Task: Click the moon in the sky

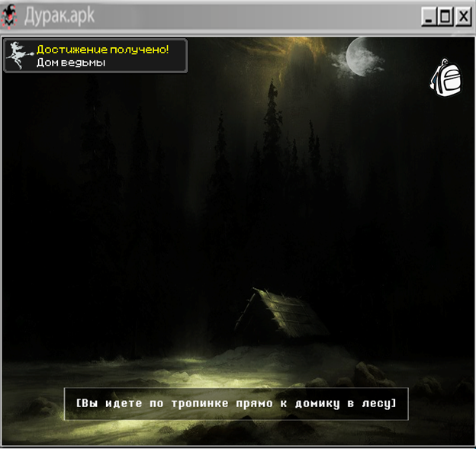Action: 362,56
